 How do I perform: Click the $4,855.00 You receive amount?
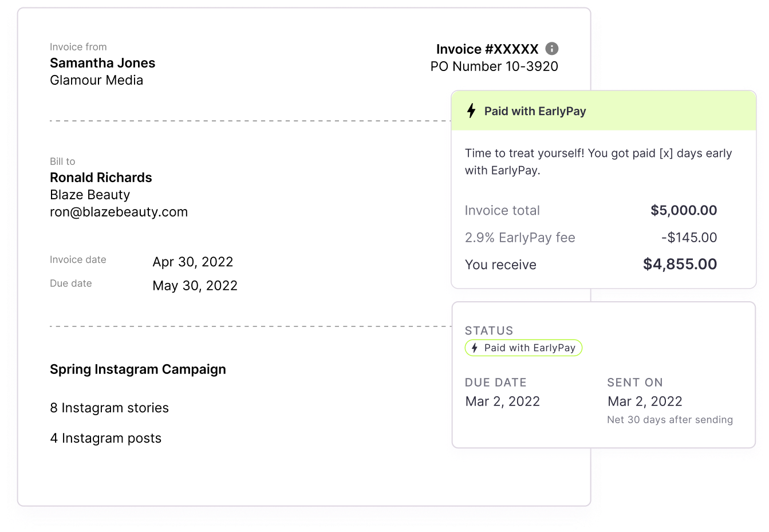tap(680, 264)
